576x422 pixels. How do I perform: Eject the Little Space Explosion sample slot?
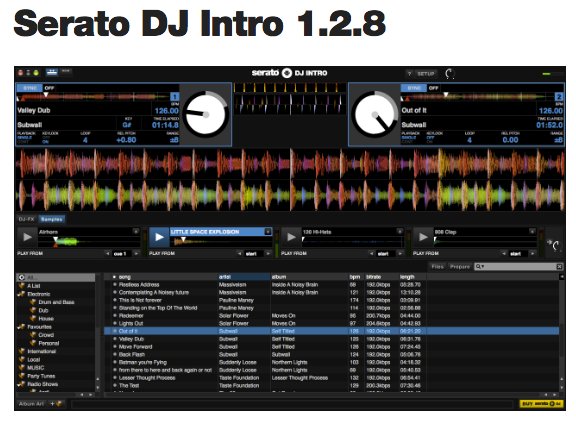pyautogui.click(x=268, y=231)
